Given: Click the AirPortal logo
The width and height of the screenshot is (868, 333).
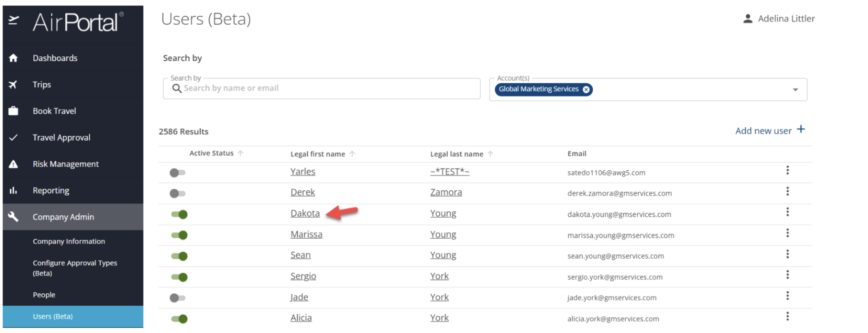Looking at the screenshot, I should tap(78, 22).
